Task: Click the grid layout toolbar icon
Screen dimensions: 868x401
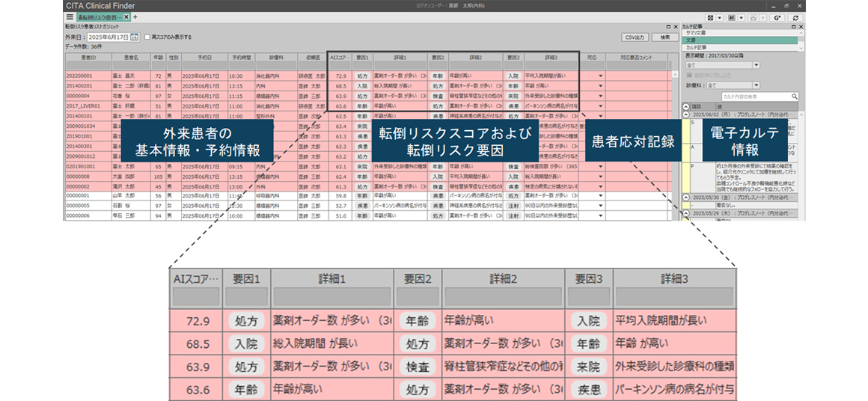Action: click(709, 17)
